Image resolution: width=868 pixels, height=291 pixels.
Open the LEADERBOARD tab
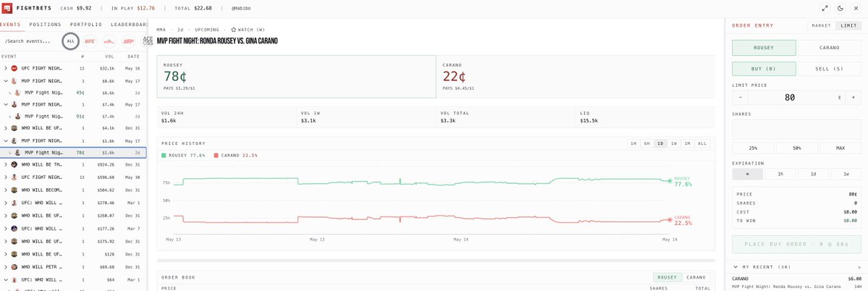pos(130,25)
